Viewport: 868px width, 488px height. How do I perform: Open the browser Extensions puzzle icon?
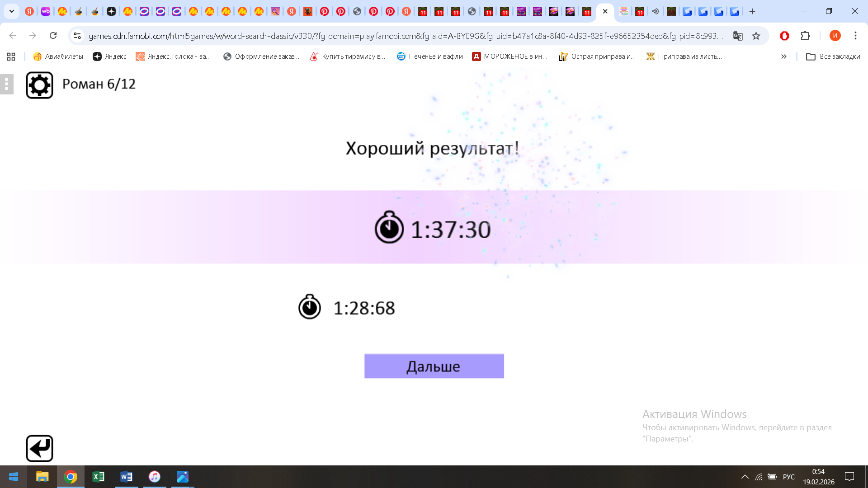pyautogui.click(x=805, y=36)
